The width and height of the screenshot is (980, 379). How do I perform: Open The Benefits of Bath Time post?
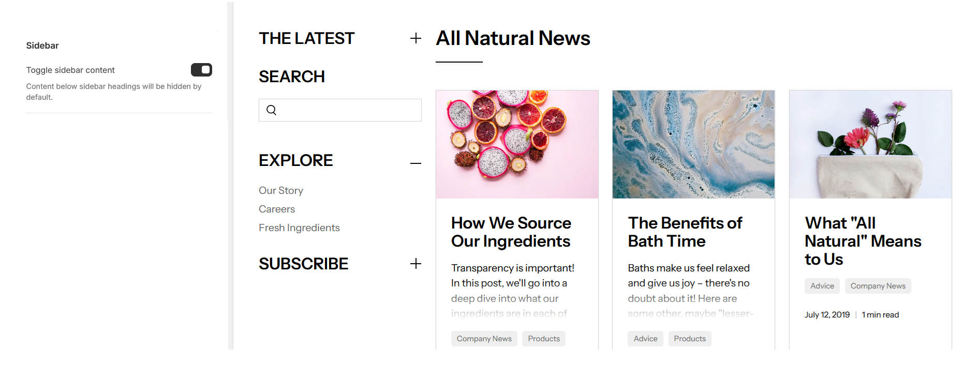[685, 232]
